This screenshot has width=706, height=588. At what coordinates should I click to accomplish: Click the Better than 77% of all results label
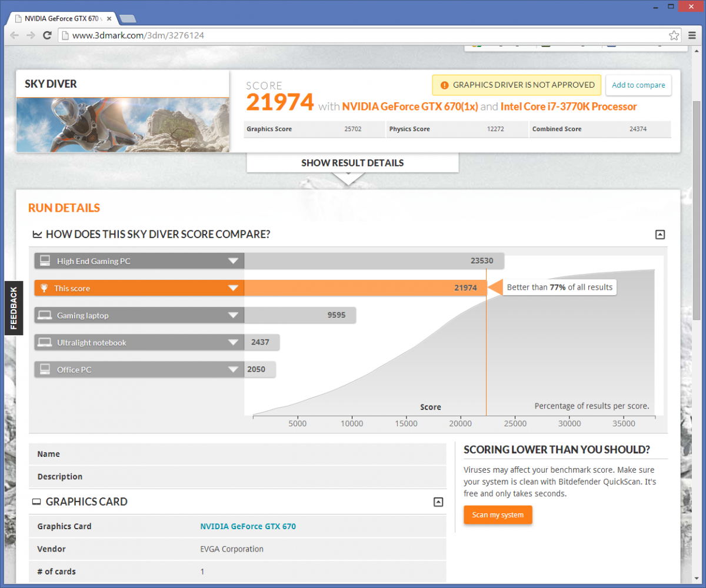560,288
